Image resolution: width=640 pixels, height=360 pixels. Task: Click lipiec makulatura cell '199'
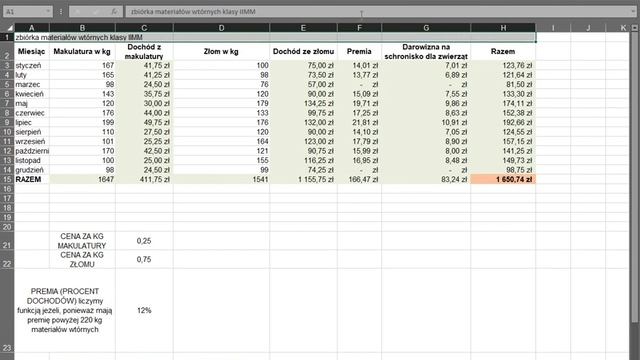[x=82, y=122]
